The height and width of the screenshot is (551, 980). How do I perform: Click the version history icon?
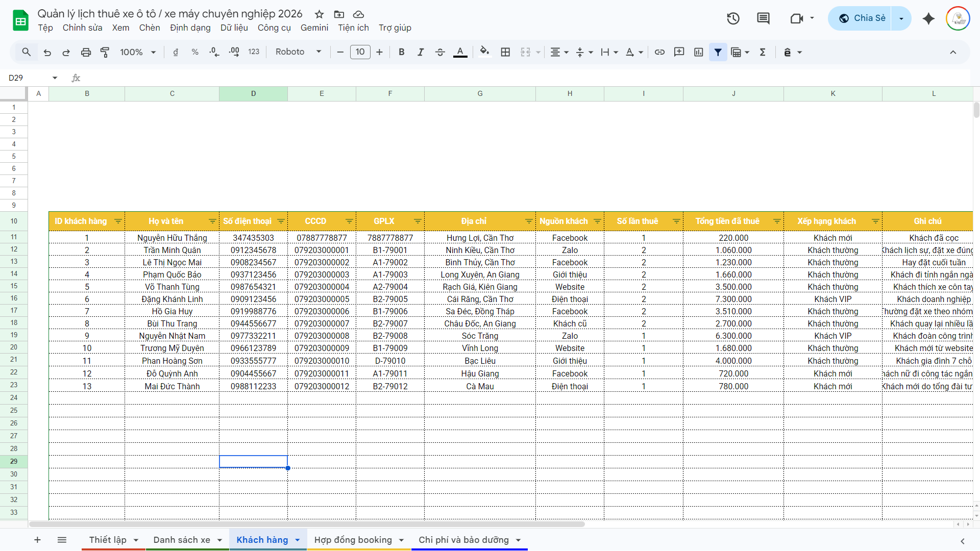pos(732,18)
